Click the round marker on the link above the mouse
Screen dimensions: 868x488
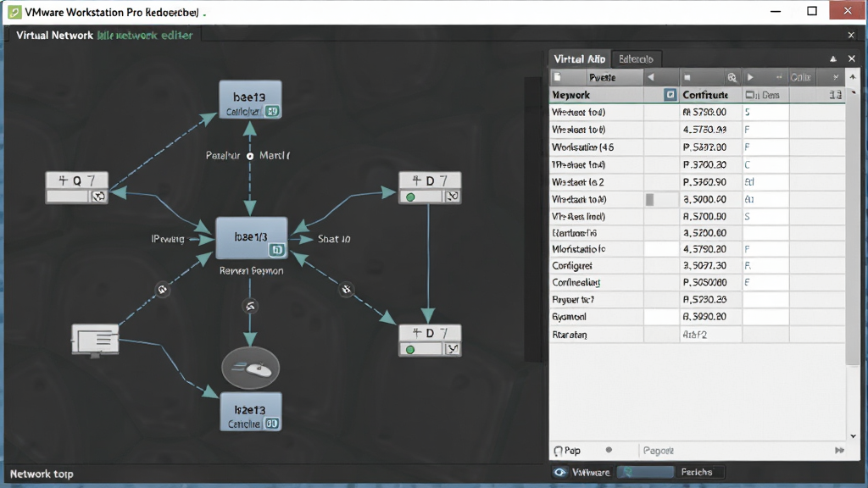coord(250,306)
